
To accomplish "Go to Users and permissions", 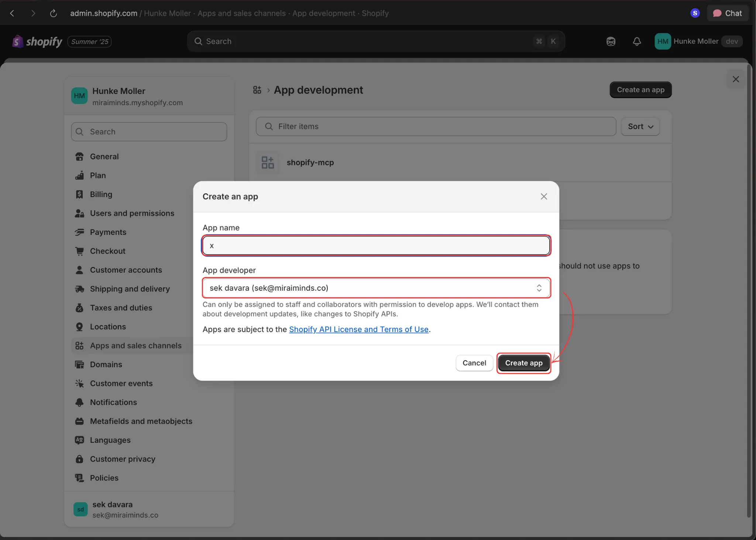I will pyautogui.click(x=132, y=213).
